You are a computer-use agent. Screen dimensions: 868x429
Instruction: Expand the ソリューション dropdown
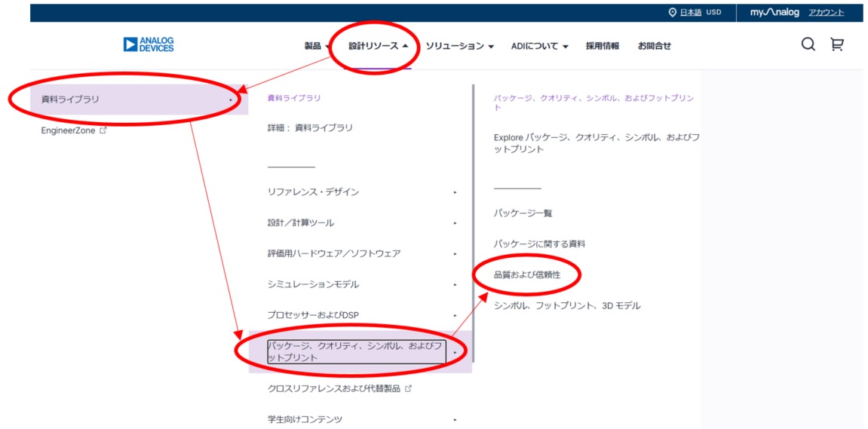click(x=459, y=46)
